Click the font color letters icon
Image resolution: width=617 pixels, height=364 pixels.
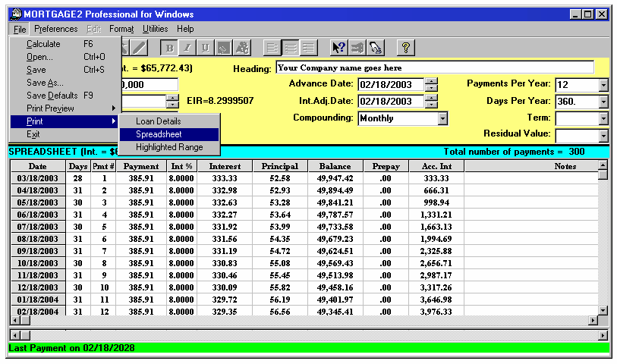(x=241, y=48)
